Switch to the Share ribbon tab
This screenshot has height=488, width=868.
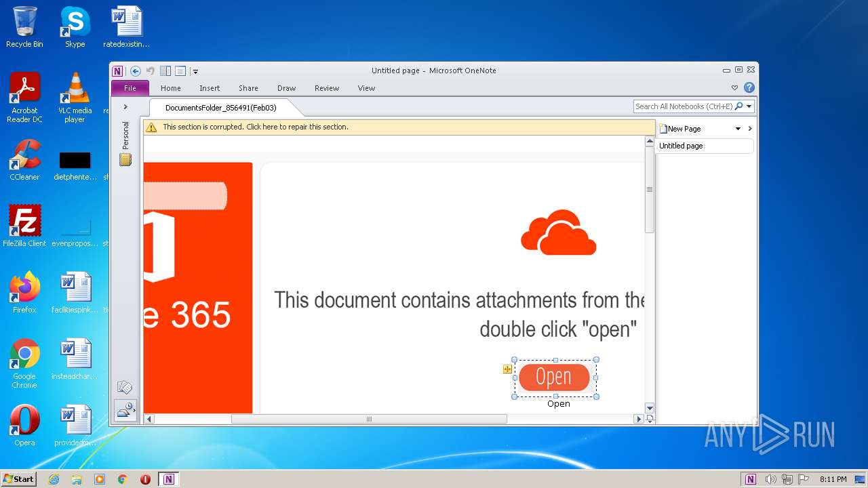pyautogui.click(x=248, y=88)
